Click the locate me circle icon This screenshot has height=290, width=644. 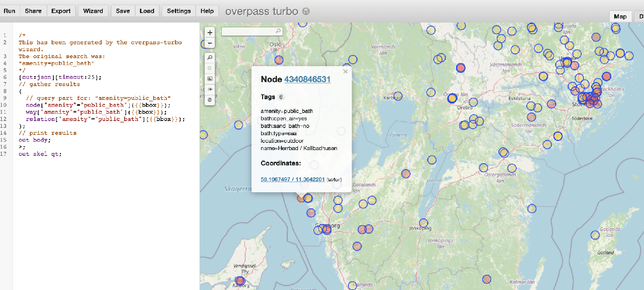(x=210, y=68)
